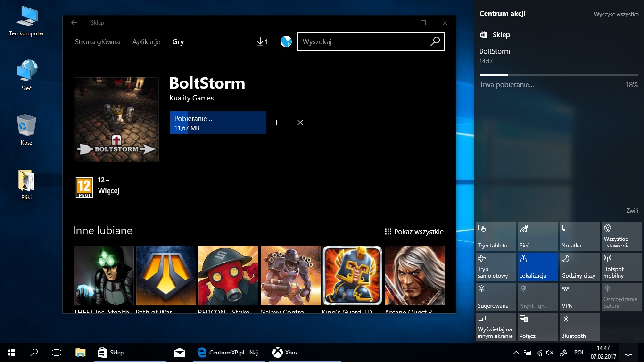
Task: Open Ten komputer desktop icon
Action: tap(26, 21)
